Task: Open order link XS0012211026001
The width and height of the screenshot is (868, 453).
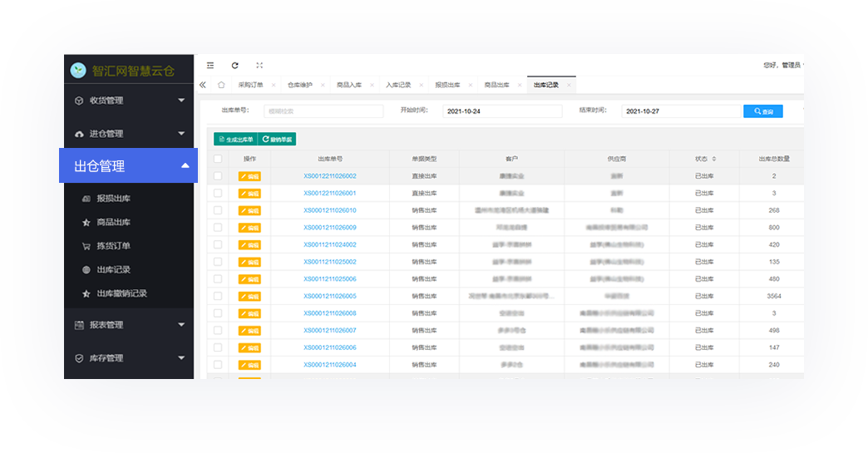Action: (x=330, y=193)
